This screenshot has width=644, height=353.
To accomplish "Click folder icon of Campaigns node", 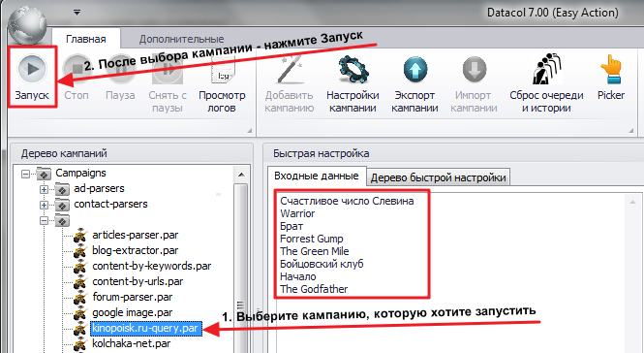I will [x=44, y=174].
